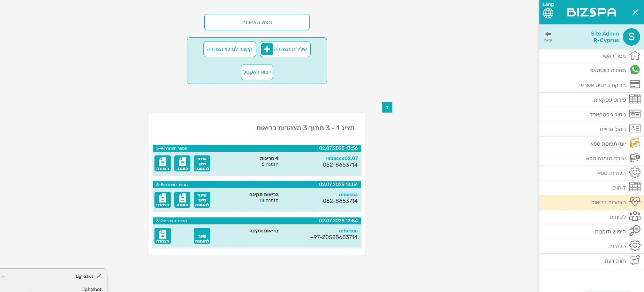Screen dimensions: 644x292
Task: Click the export to Excel button
Action: (257, 72)
